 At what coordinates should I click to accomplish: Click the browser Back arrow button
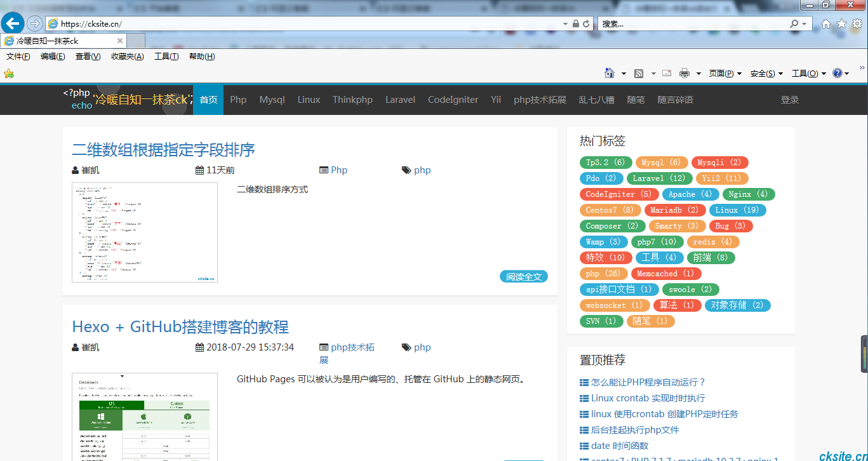tap(13, 23)
